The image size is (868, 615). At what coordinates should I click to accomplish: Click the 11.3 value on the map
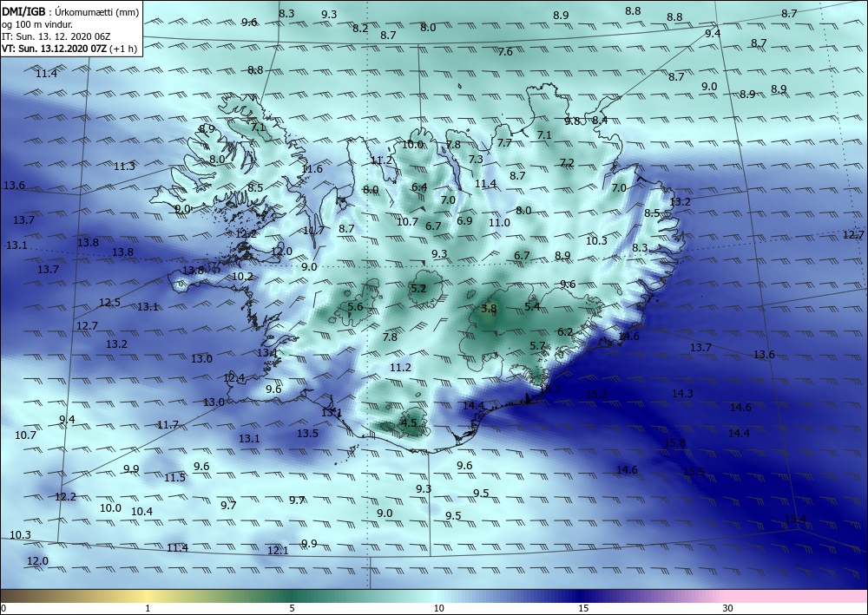(124, 166)
